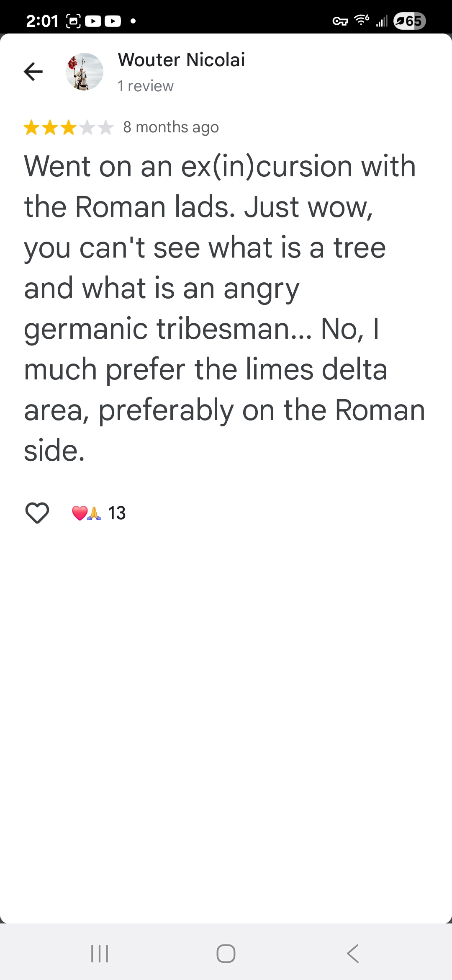Viewport: 452px width, 980px height.
Task: Like the review with the heart outline
Action: pos(37,513)
